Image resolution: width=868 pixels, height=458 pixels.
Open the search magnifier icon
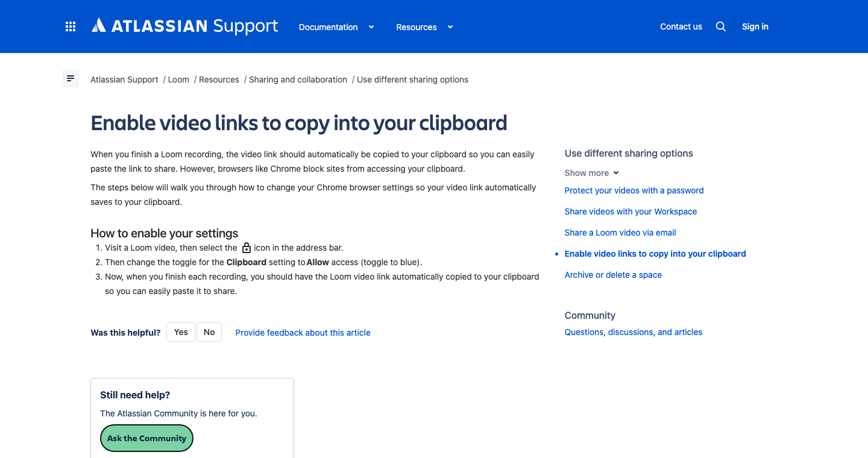point(720,27)
